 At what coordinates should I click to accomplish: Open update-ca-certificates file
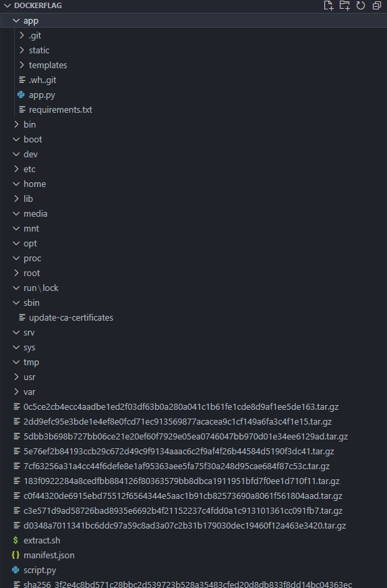(71, 317)
